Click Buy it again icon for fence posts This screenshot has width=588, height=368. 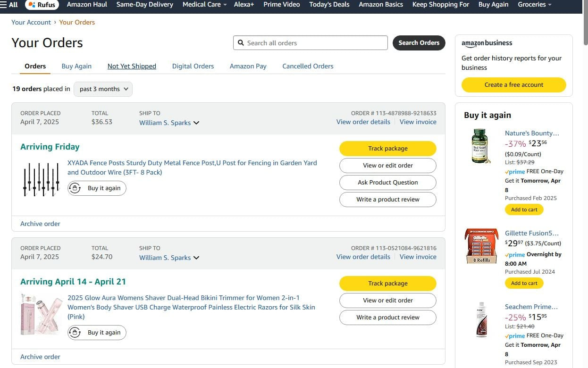75,188
